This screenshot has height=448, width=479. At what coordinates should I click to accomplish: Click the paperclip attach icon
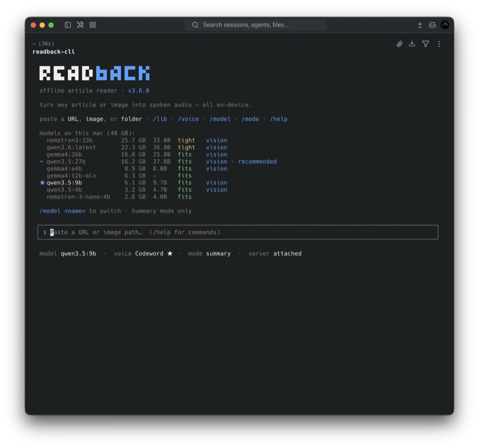coord(399,44)
